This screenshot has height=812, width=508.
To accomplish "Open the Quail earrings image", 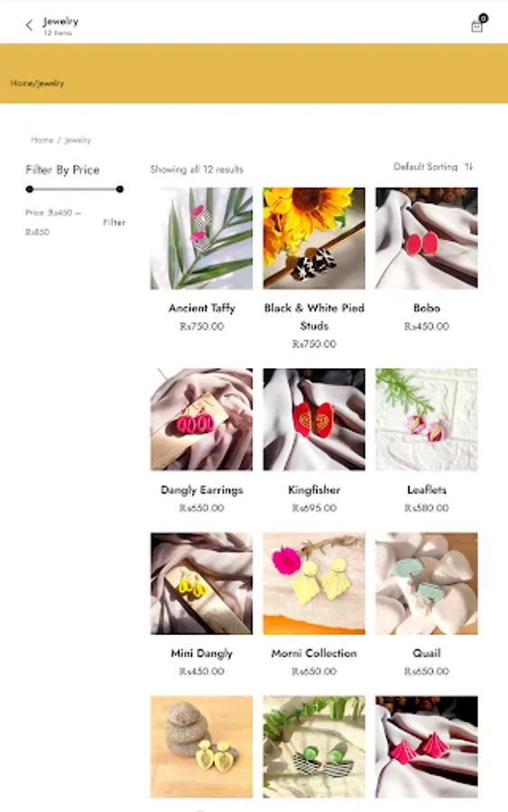I will pyautogui.click(x=426, y=583).
